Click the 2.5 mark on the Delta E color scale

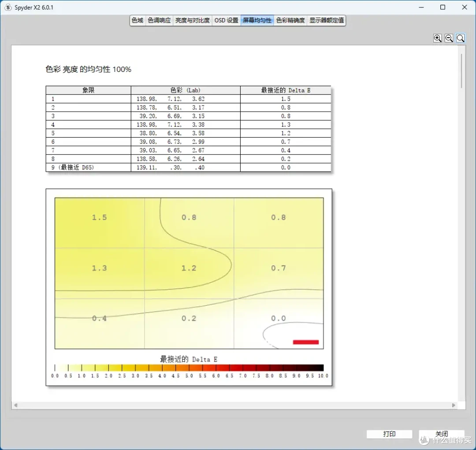(x=122, y=376)
